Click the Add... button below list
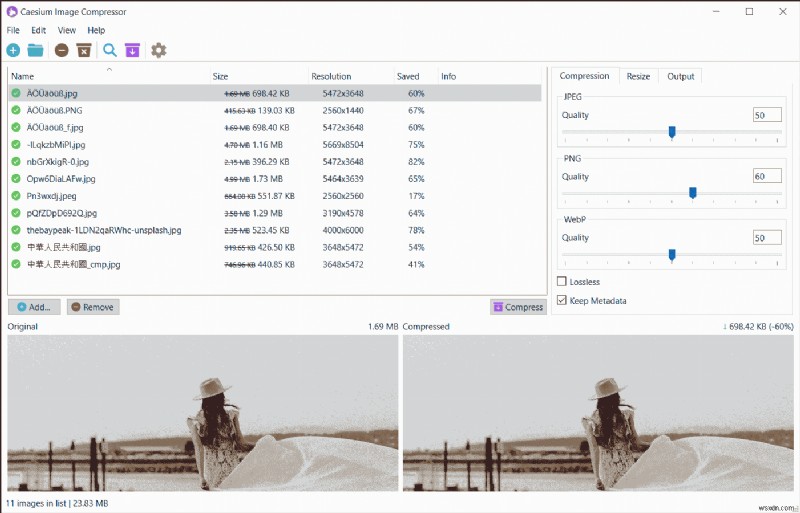The width and height of the screenshot is (800, 513). point(34,307)
